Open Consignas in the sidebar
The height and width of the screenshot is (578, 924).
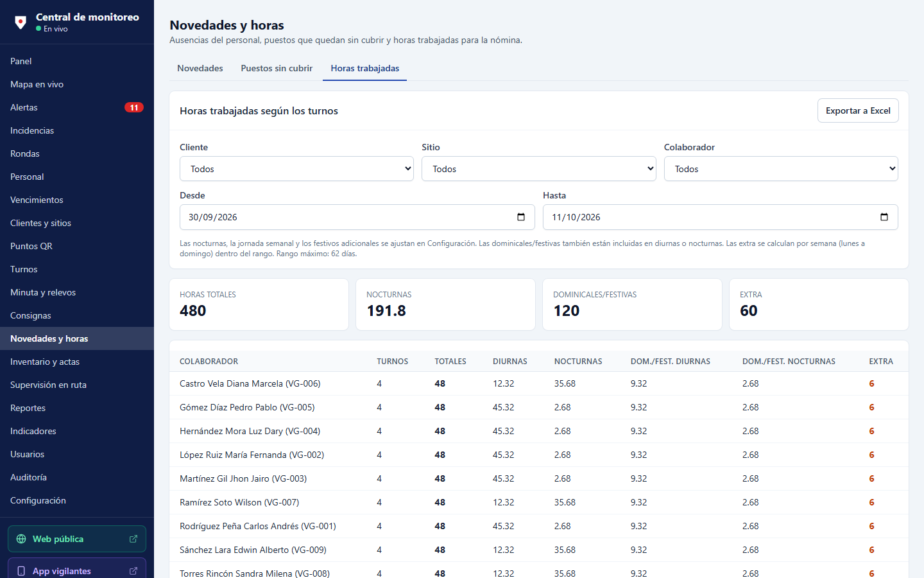tap(77, 315)
